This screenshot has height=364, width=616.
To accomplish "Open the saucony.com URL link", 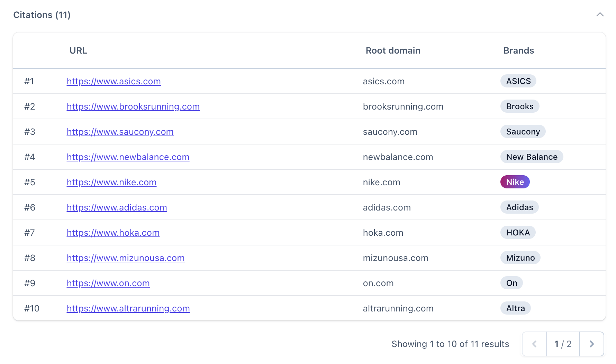I will click(x=120, y=132).
